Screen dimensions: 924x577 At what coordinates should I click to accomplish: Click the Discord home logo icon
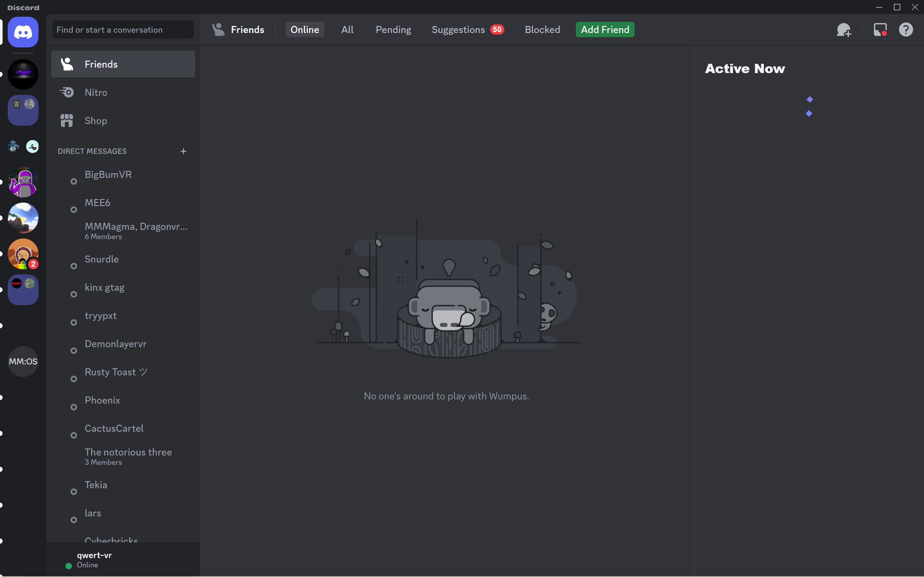pos(23,32)
